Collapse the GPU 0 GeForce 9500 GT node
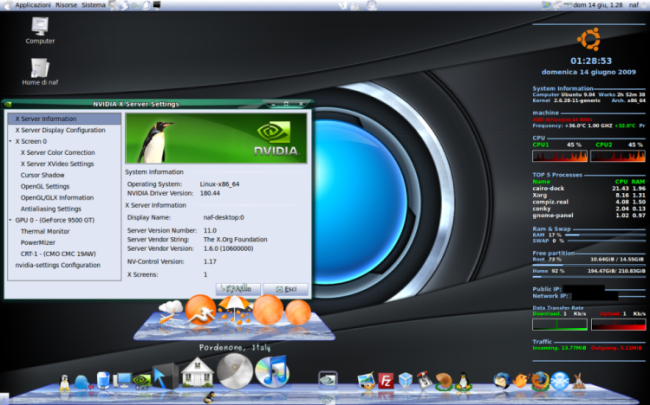650x405 pixels. point(10,220)
